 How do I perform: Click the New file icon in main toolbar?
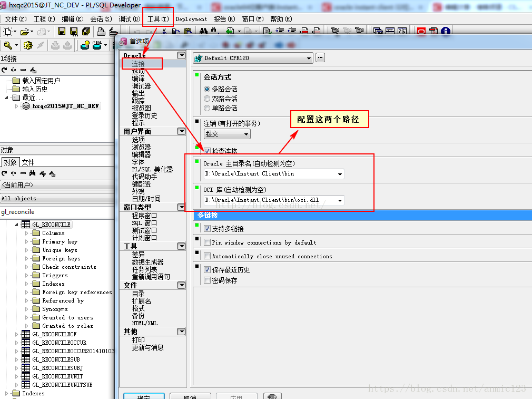point(7,32)
